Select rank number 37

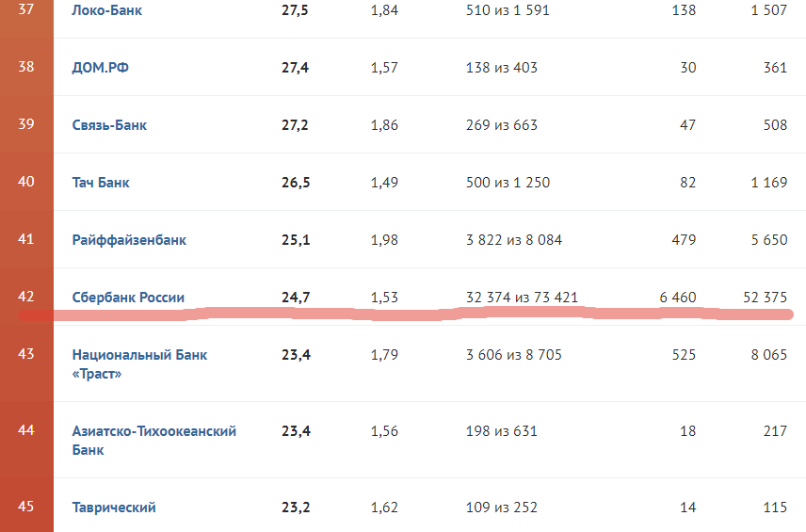pyautogui.click(x=26, y=9)
